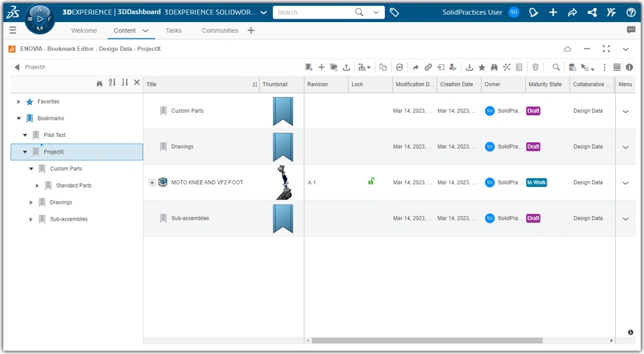The image size is (644, 354).
Task: Click the new bookmark toolbar icon
Action: [x=309, y=67]
